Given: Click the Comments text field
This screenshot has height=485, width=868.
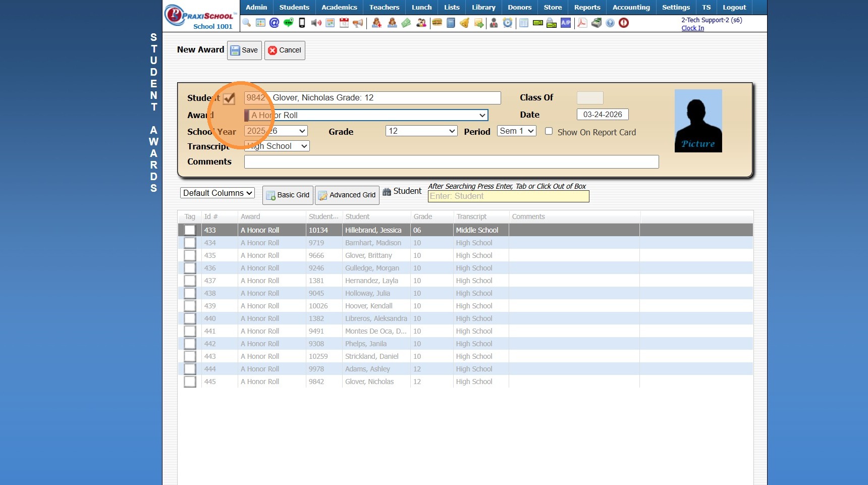Looking at the screenshot, I should pyautogui.click(x=451, y=161).
